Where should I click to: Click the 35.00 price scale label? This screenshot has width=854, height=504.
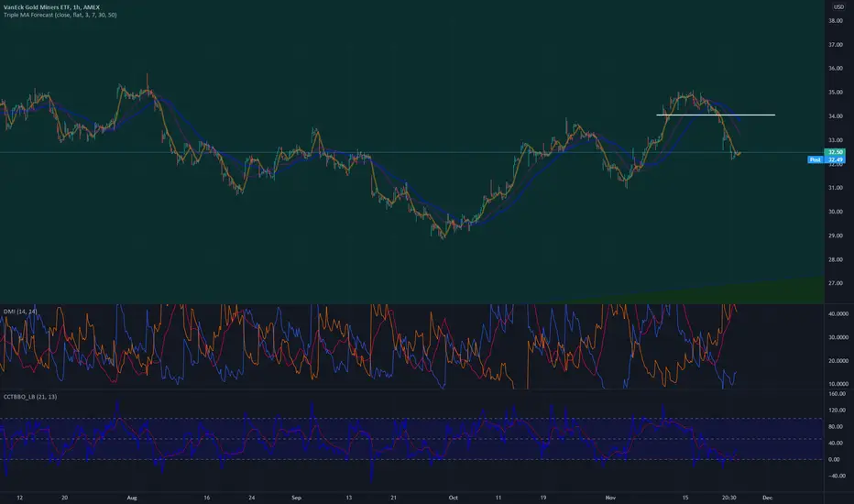pos(836,93)
